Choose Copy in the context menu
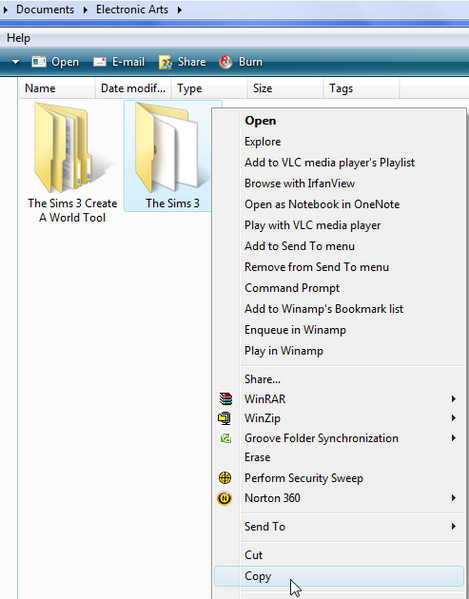This screenshot has width=469, height=599. point(339,576)
